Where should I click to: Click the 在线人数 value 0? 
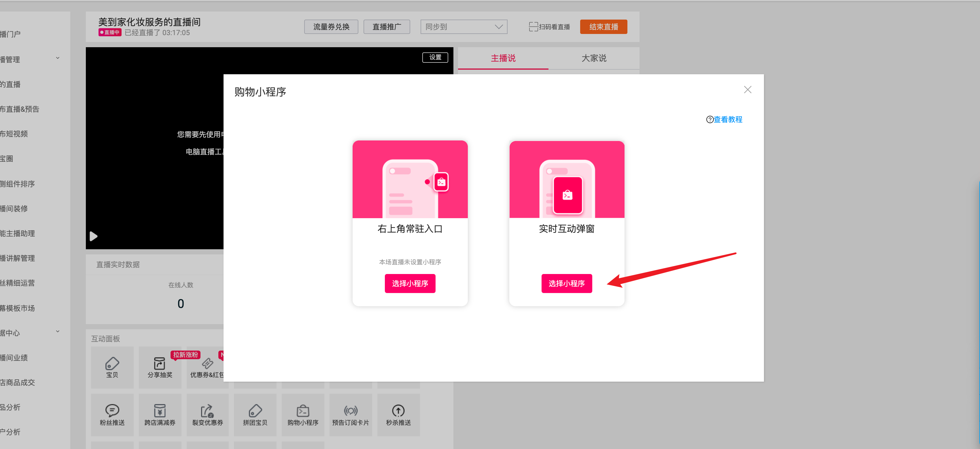181,303
